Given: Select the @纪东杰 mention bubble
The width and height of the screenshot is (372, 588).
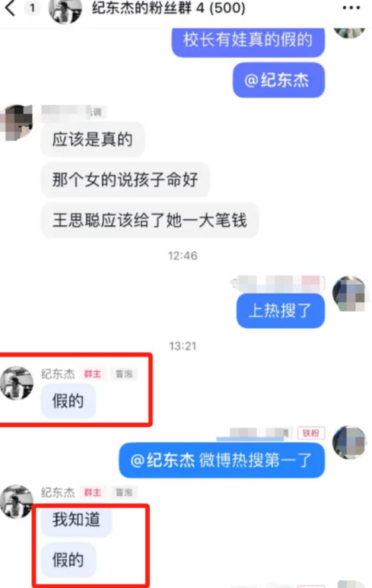Looking at the screenshot, I should click(x=279, y=80).
